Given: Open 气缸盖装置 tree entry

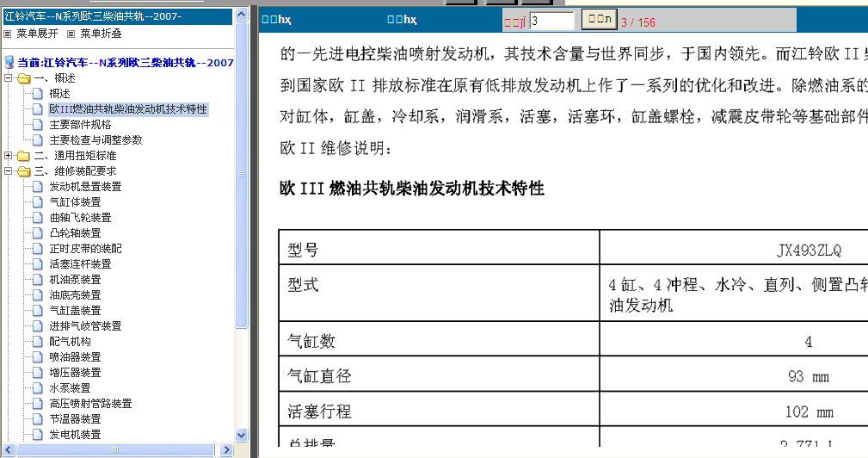Looking at the screenshot, I should point(76,311).
